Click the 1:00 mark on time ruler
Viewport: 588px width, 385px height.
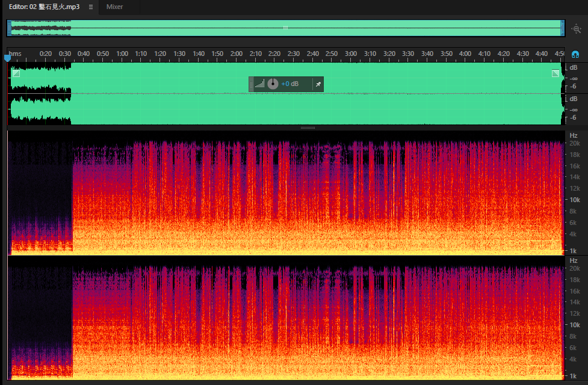click(x=122, y=54)
